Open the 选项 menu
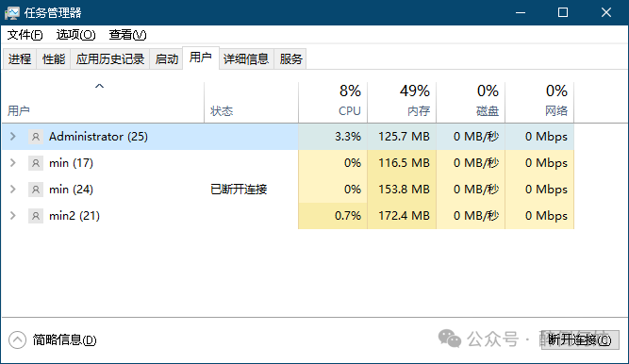The width and height of the screenshot is (629, 364). tap(75, 35)
